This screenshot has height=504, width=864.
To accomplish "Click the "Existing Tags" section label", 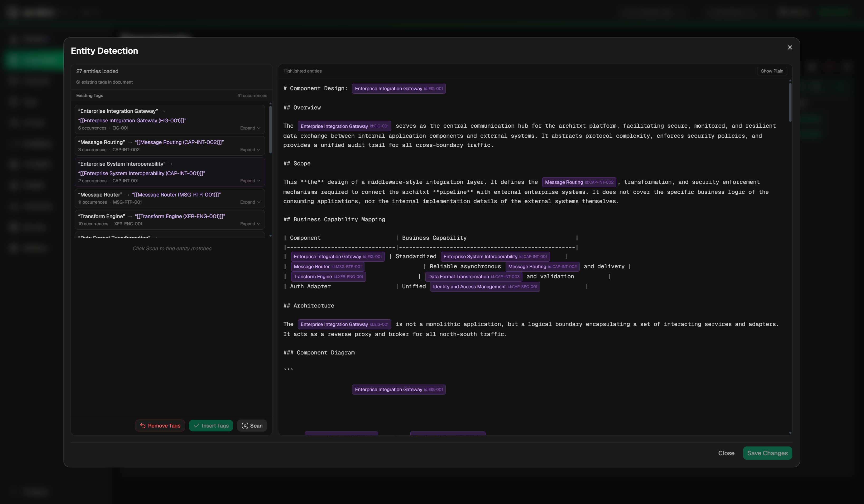I will tap(89, 96).
